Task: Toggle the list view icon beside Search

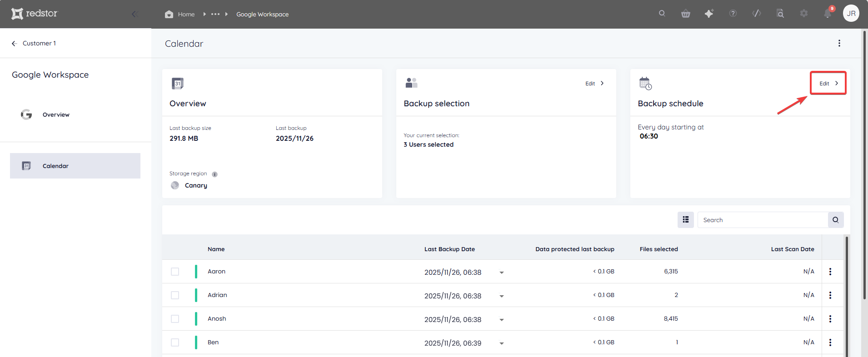Action: click(x=686, y=220)
